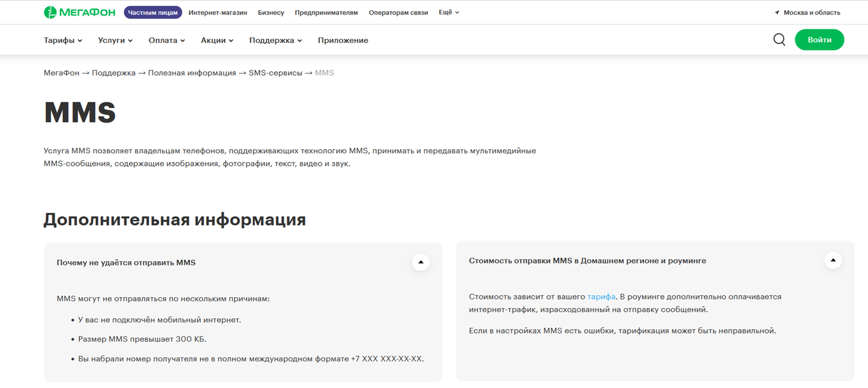This screenshot has height=388, width=868.
Task: Open Предпринимателям section
Action: [x=326, y=13]
